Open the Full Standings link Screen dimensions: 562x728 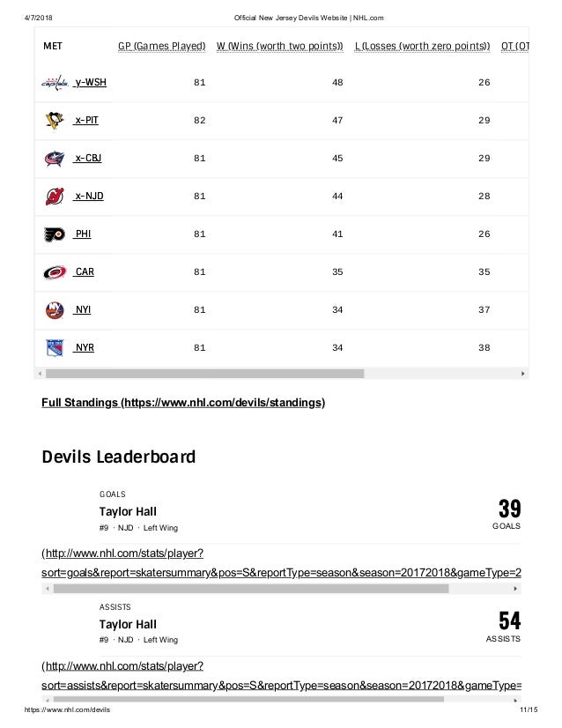(x=183, y=403)
